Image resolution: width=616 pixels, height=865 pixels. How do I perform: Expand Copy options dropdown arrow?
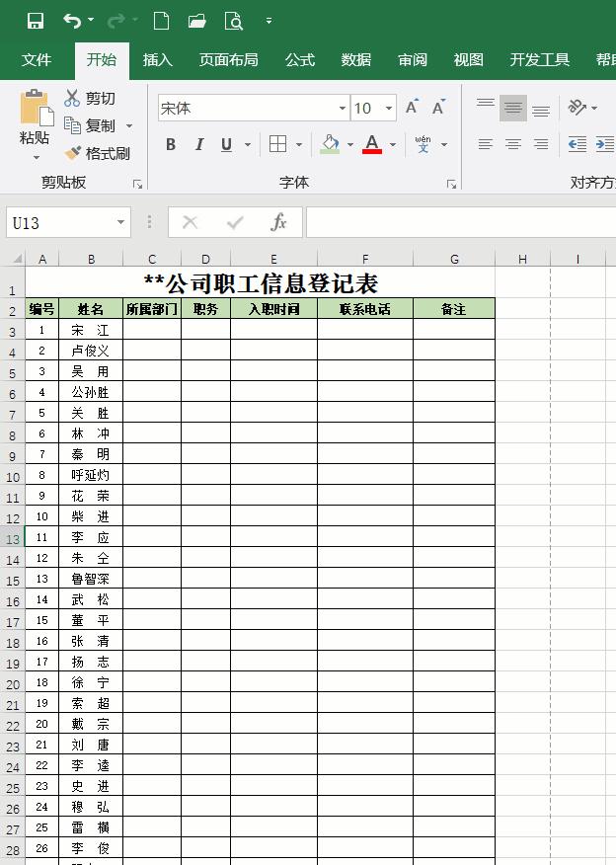(x=129, y=125)
